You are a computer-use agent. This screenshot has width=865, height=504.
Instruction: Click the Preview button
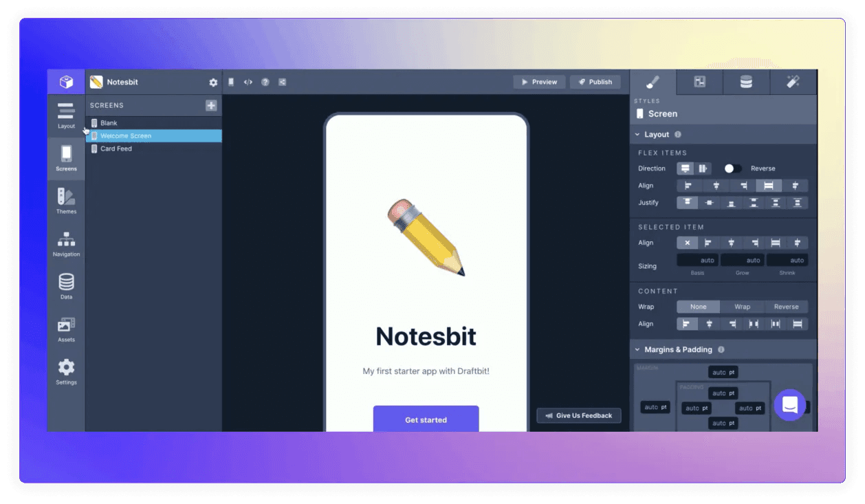[x=539, y=82]
